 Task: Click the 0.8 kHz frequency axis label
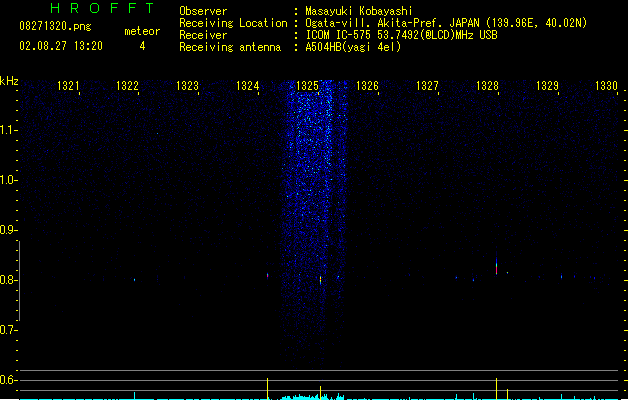[8, 280]
